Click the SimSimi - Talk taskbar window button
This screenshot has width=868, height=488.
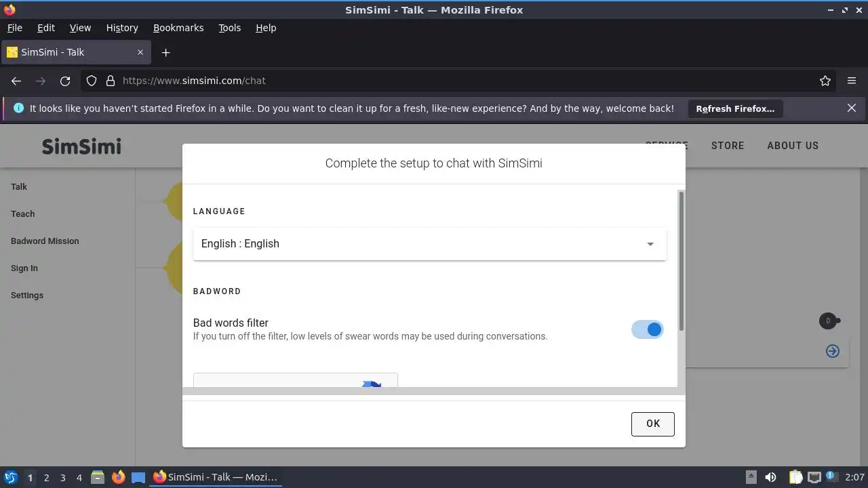[x=216, y=477]
